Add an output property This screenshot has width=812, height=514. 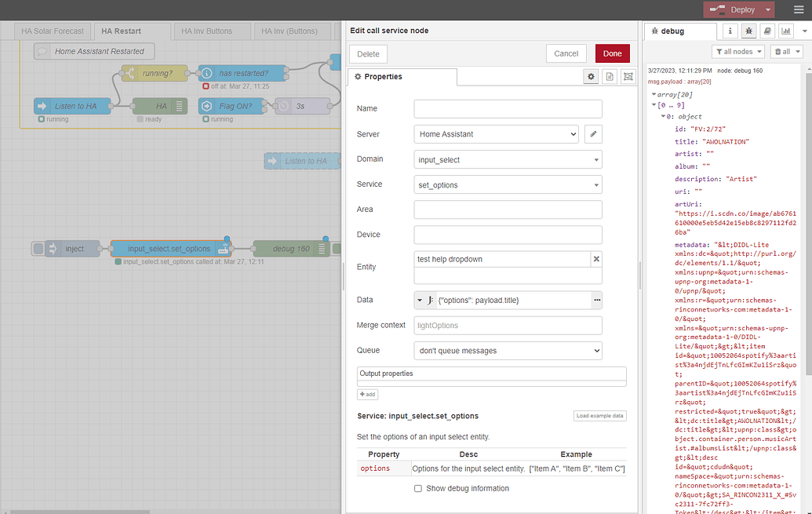point(367,394)
